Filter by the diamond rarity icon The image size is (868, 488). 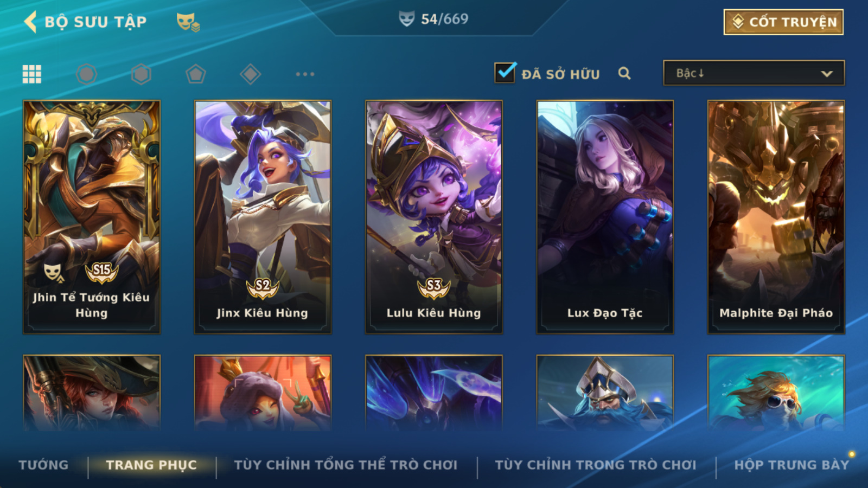(250, 74)
